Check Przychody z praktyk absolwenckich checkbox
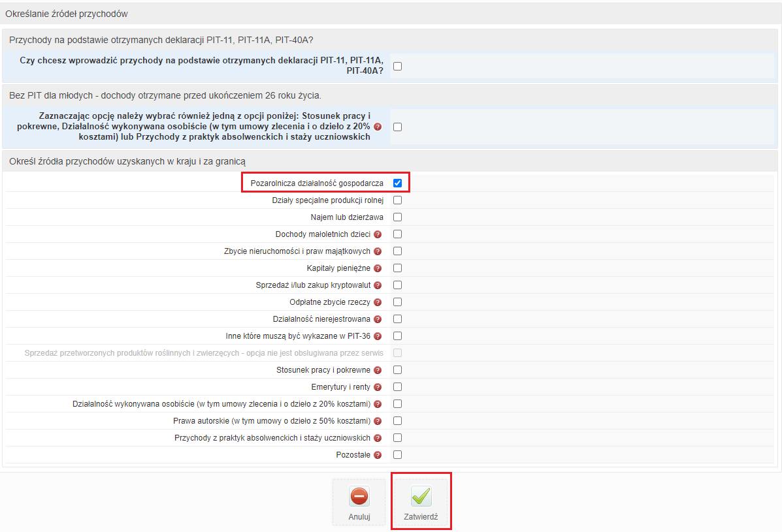The height and width of the screenshot is (532, 782). tap(397, 437)
